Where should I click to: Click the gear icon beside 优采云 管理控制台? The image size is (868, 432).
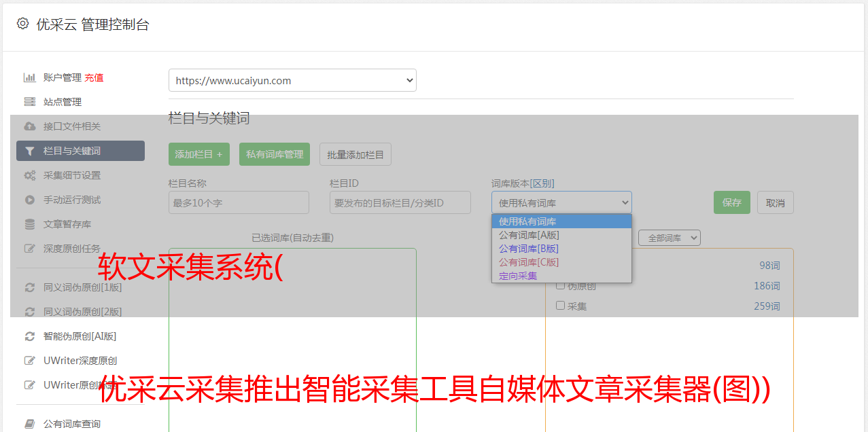[23, 24]
